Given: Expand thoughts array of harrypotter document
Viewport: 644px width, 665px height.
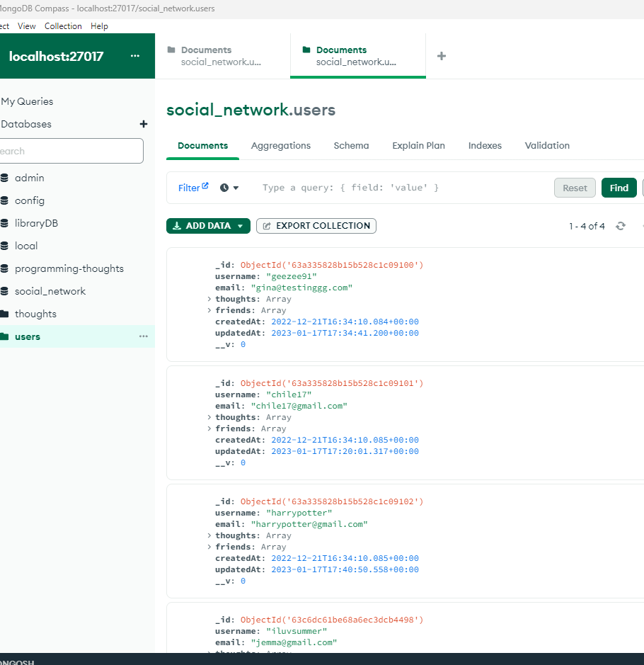Looking at the screenshot, I should tap(209, 535).
